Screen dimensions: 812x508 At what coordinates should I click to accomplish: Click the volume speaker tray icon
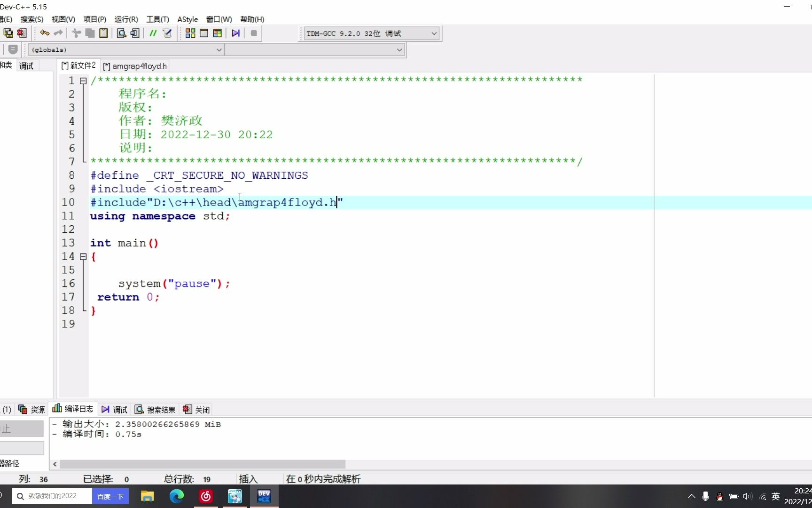748,496
